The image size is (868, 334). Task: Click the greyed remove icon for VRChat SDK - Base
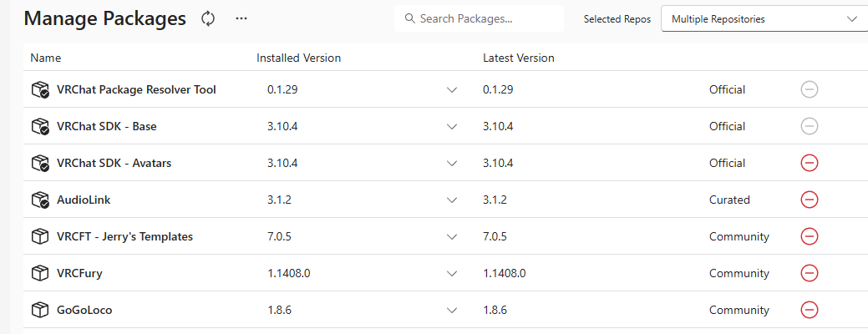coord(810,127)
